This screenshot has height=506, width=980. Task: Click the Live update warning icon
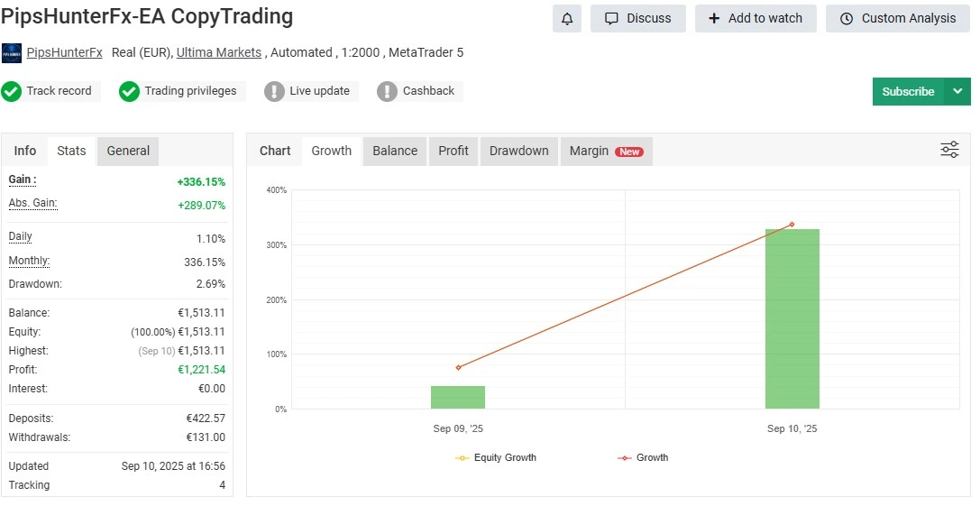(x=274, y=91)
